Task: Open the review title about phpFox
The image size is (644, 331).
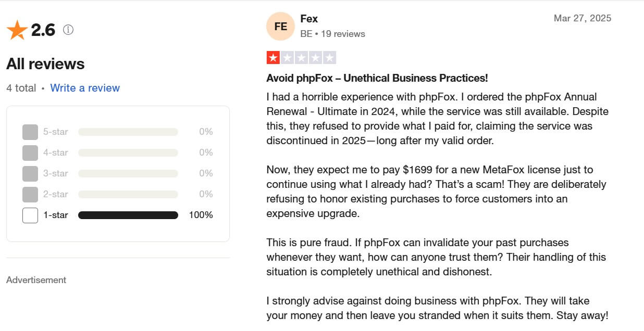Action: point(377,78)
